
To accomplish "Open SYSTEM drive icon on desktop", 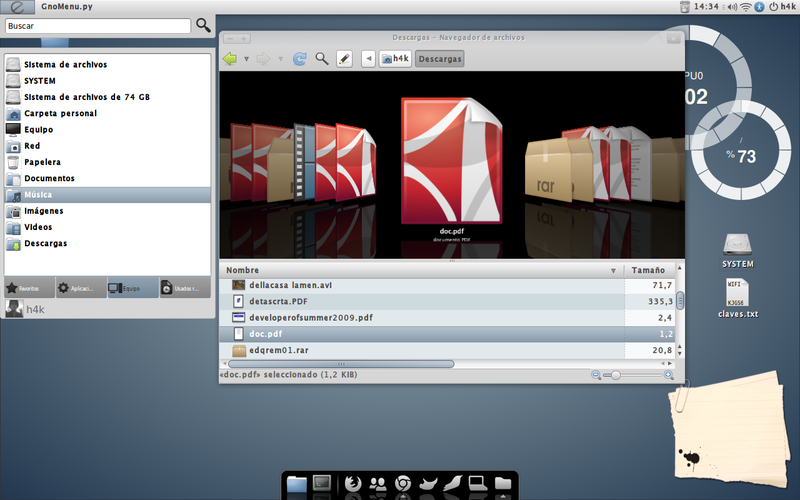I will [738, 251].
